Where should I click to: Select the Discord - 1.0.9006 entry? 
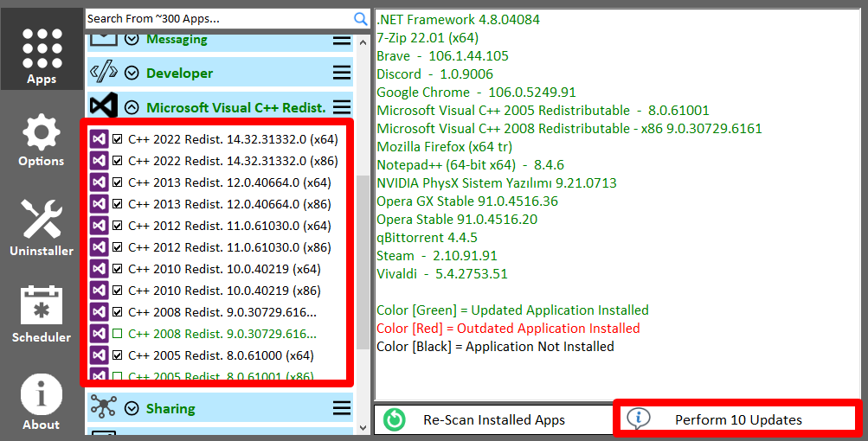point(434,74)
